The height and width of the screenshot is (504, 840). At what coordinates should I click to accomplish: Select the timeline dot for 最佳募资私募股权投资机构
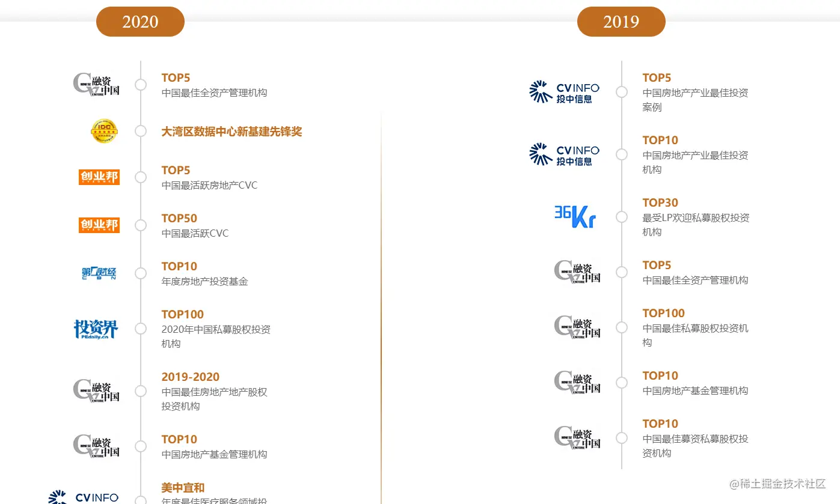tap(622, 438)
